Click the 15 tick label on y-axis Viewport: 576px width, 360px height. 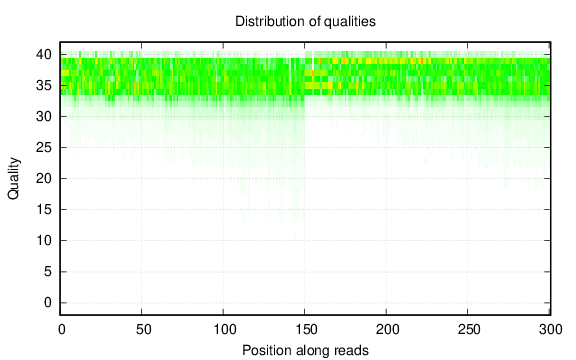(x=44, y=210)
